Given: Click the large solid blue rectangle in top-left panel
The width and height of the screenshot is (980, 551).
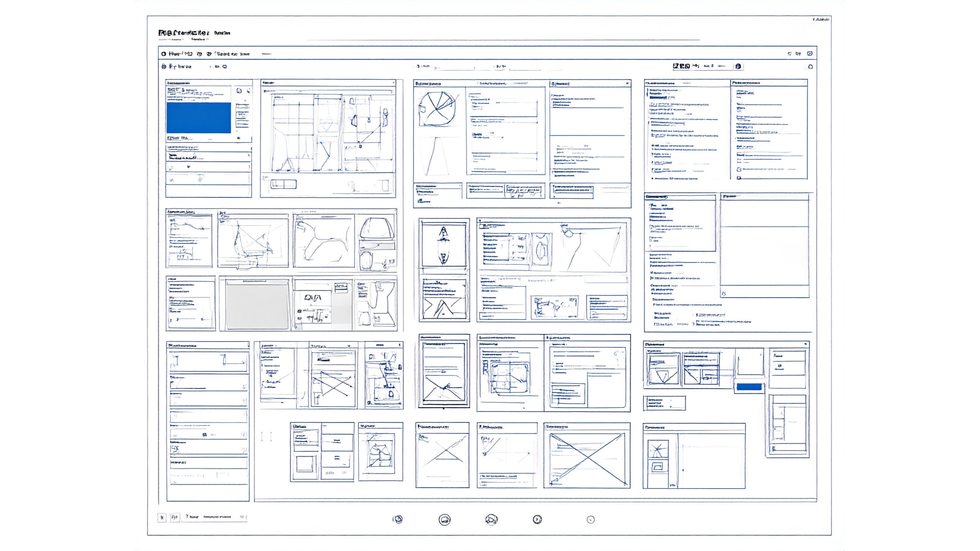Looking at the screenshot, I should pos(199,118).
